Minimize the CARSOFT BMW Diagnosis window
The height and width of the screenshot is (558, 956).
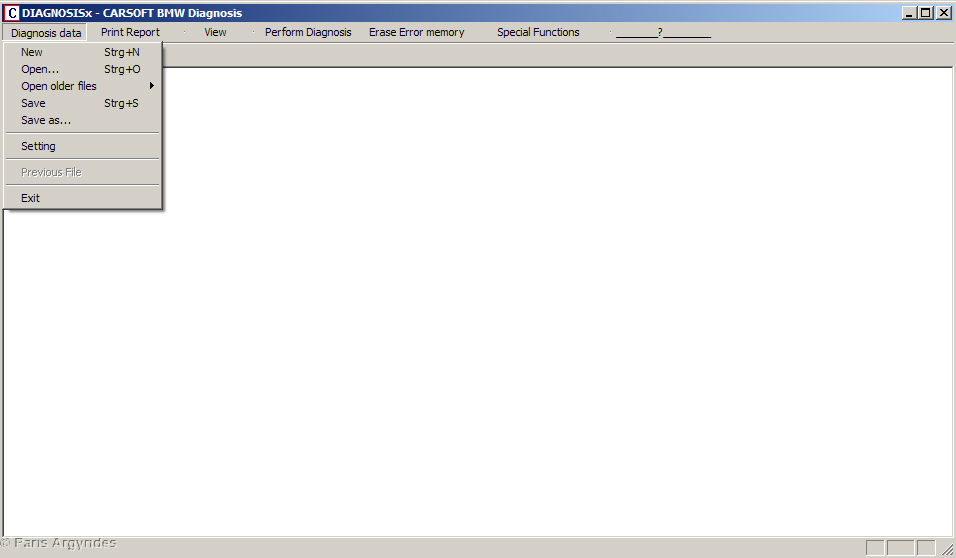tap(909, 13)
